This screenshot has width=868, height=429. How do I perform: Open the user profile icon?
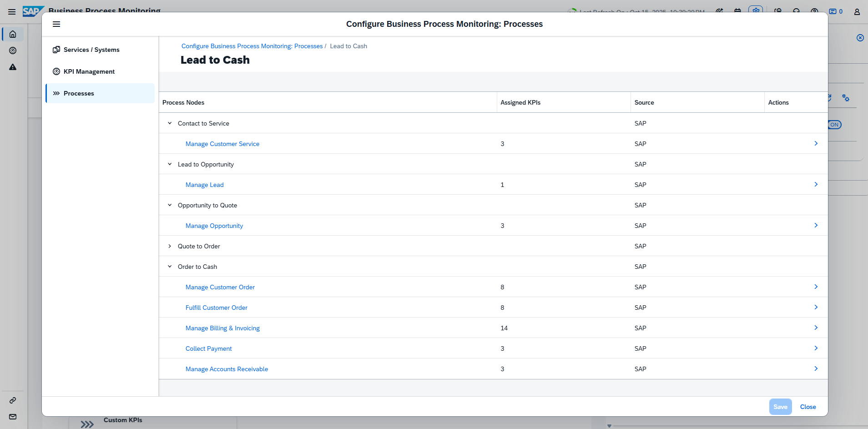click(x=857, y=12)
